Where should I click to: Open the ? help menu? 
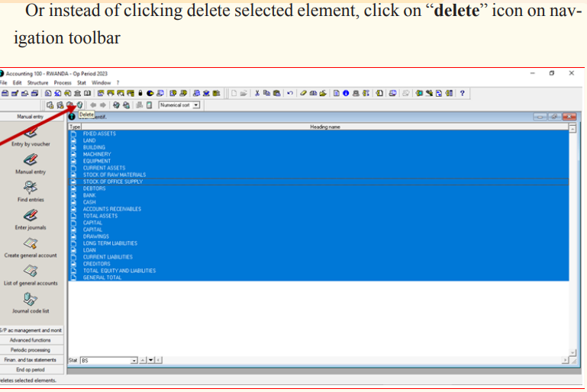pyautogui.click(x=118, y=82)
